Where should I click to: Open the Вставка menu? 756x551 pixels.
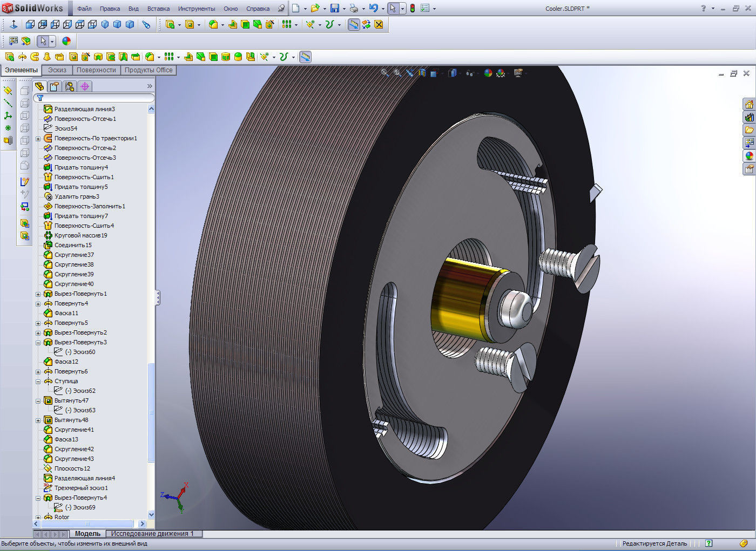click(x=158, y=9)
